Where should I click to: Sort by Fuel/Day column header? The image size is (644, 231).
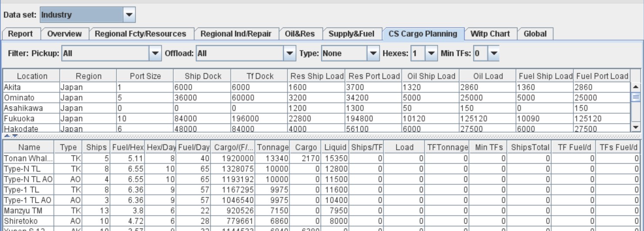(194, 147)
